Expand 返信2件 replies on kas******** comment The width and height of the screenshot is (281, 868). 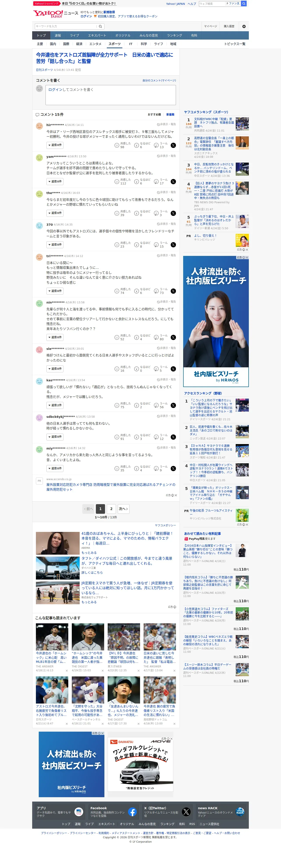(x=55, y=405)
